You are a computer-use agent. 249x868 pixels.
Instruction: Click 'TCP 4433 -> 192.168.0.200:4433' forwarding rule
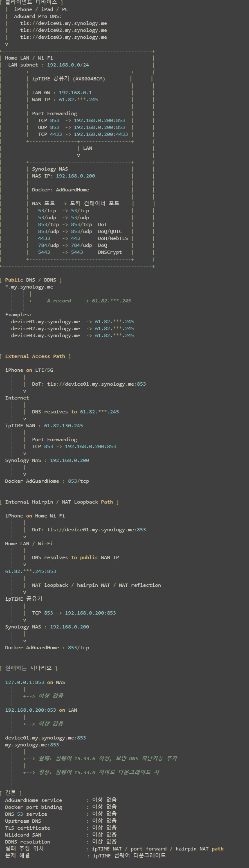point(83,134)
